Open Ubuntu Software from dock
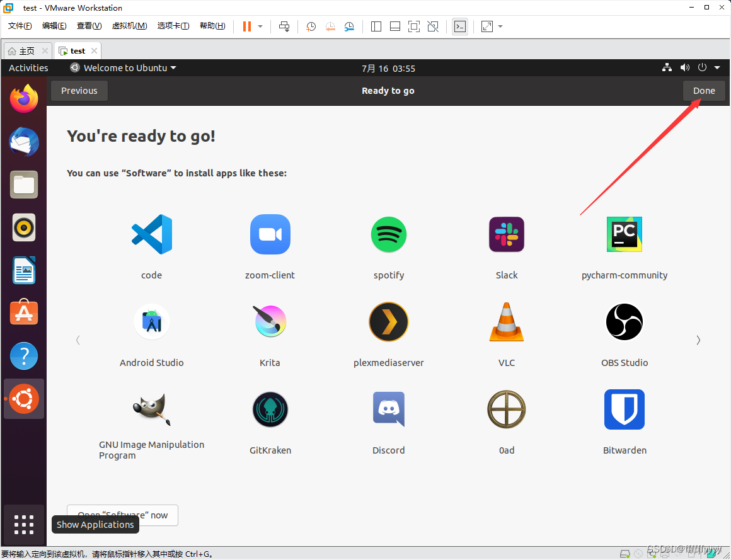 click(x=24, y=312)
